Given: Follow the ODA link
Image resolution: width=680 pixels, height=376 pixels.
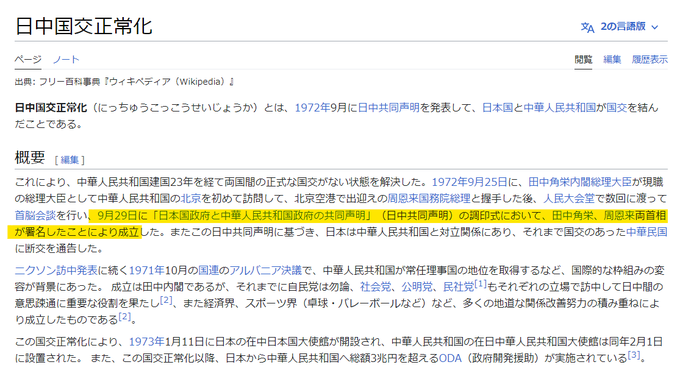Looking at the screenshot, I should [450, 359].
